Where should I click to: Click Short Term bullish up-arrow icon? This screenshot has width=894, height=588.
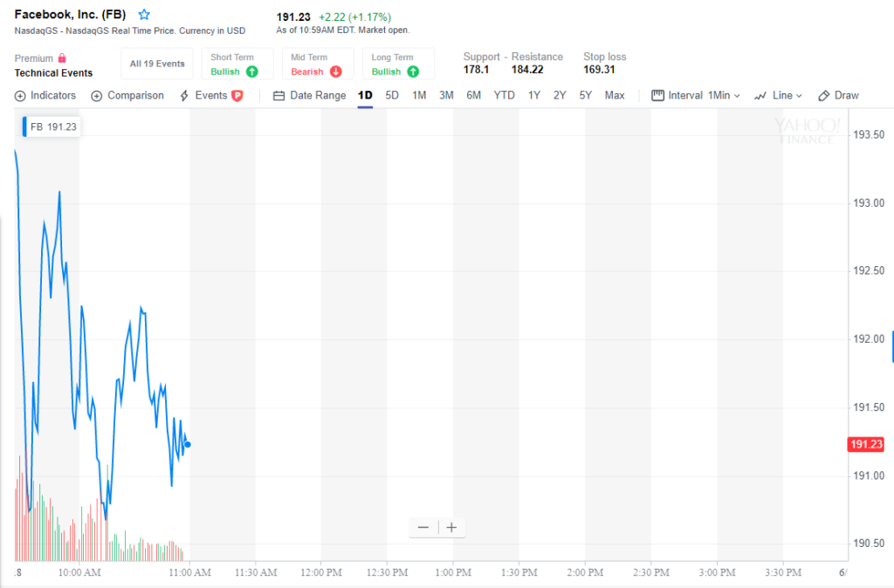[252, 72]
